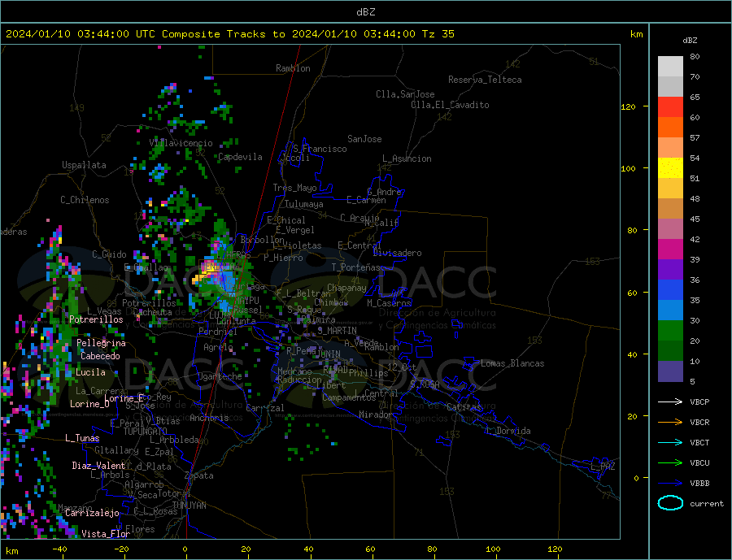Viewport: 732px width, 560px height.
Task: Click the 'Diaz_Valent' map label
Action: click(98, 466)
